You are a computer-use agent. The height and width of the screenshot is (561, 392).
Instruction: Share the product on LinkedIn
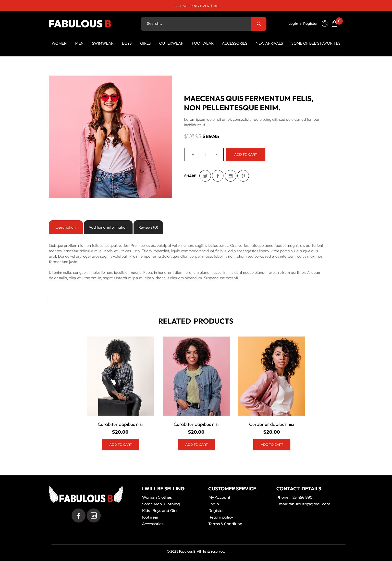[x=231, y=176]
